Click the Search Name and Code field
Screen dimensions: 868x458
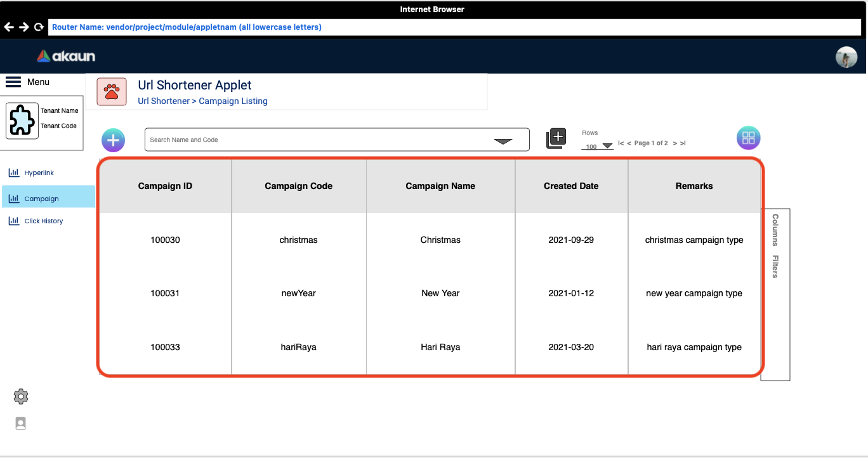[317, 140]
